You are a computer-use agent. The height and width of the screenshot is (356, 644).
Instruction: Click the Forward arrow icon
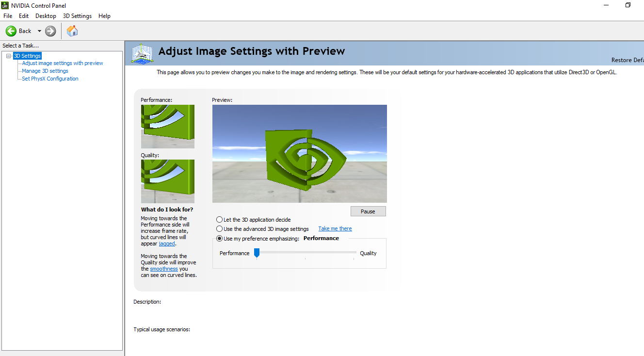(x=50, y=31)
